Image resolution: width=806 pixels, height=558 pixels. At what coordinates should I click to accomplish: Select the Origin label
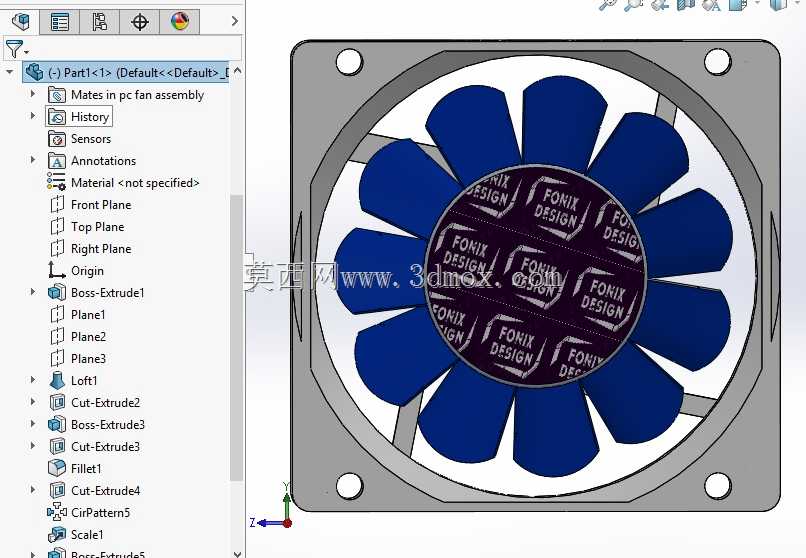pyautogui.click(x=87, y=271)
